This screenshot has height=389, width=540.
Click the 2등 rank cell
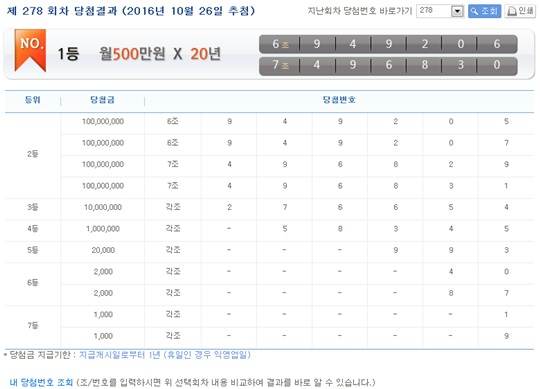click(33, 154)
